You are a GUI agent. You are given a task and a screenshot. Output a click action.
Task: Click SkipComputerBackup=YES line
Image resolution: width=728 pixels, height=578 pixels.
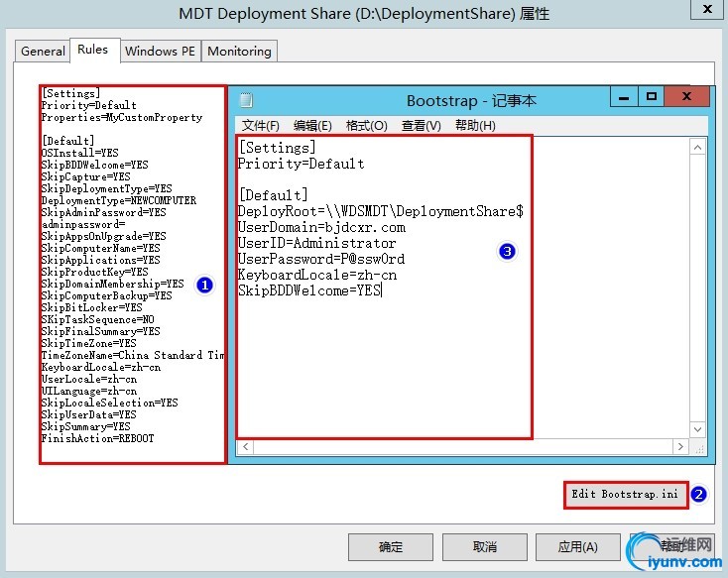coord(107,295)
